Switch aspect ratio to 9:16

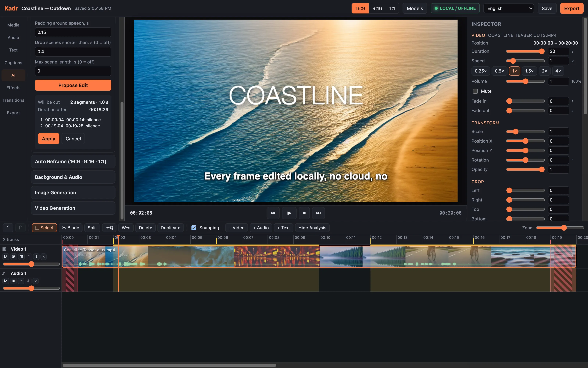pos(377,8)
